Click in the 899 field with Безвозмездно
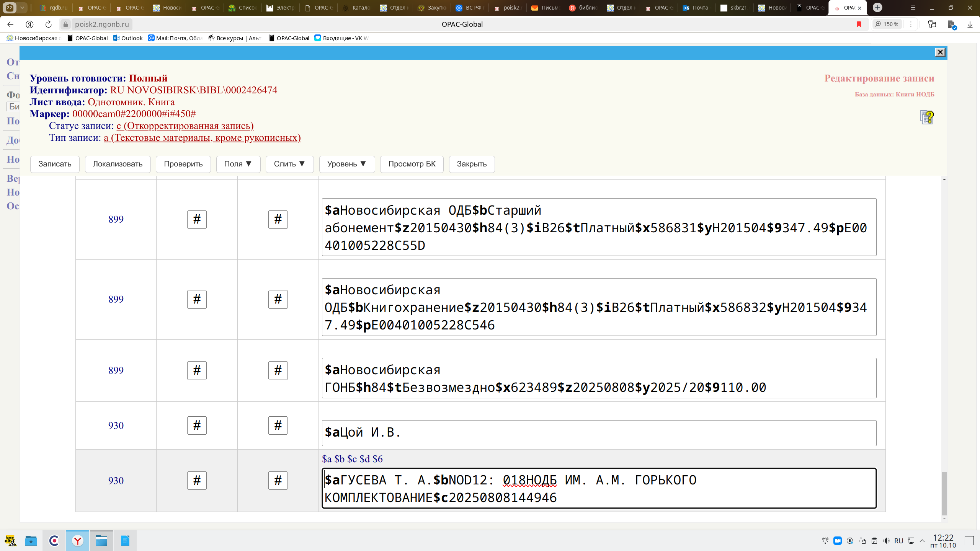The height and width of the screenshot is (551, 980). tap(599, 378)
